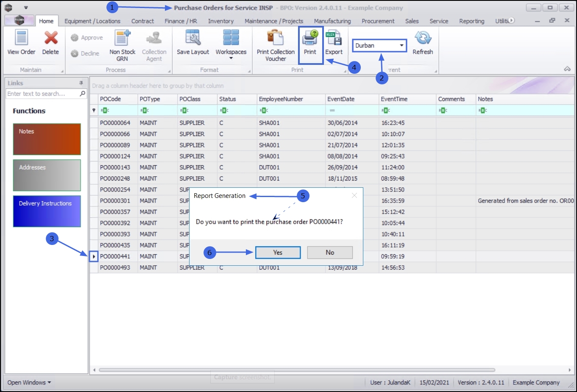Open the Sales tab
Image resolution: width=577 pixels, height=392 pixels.
pyautogui.click(x=412, y=21)
